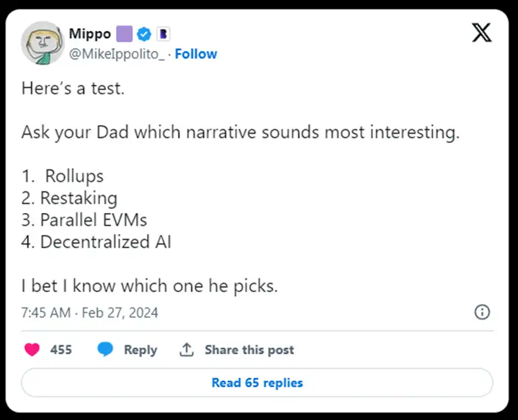Click the pink heart like icon
Viewport: 518px width, 420px height.
32,350
